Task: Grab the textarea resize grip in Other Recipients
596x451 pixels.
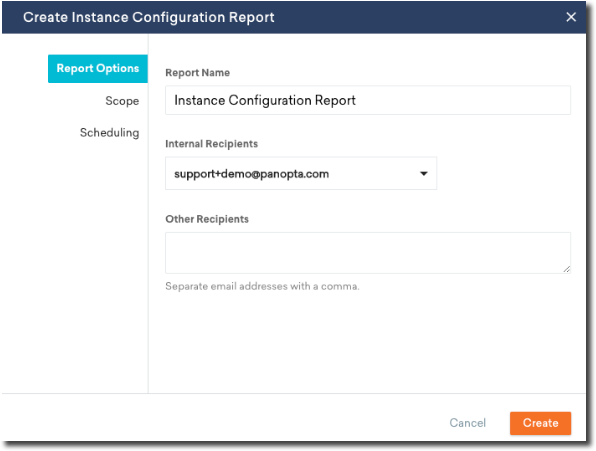Action: pos(566,269)
